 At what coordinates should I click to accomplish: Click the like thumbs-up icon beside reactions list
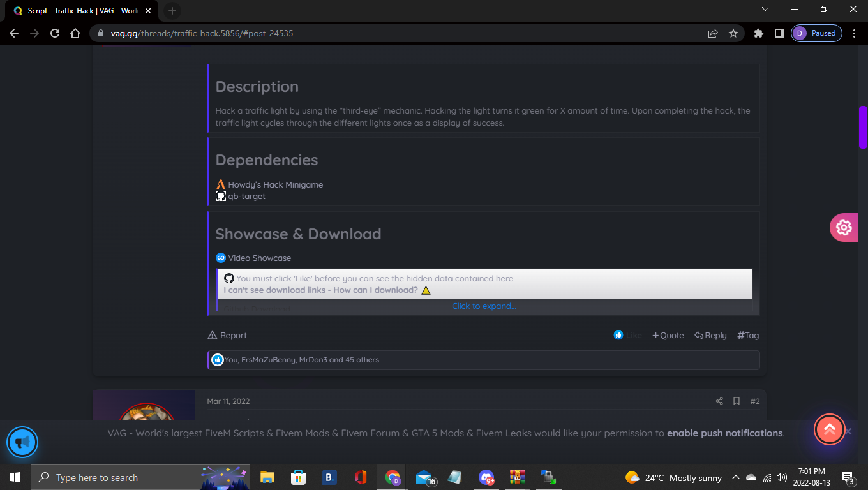click(218, 360)
